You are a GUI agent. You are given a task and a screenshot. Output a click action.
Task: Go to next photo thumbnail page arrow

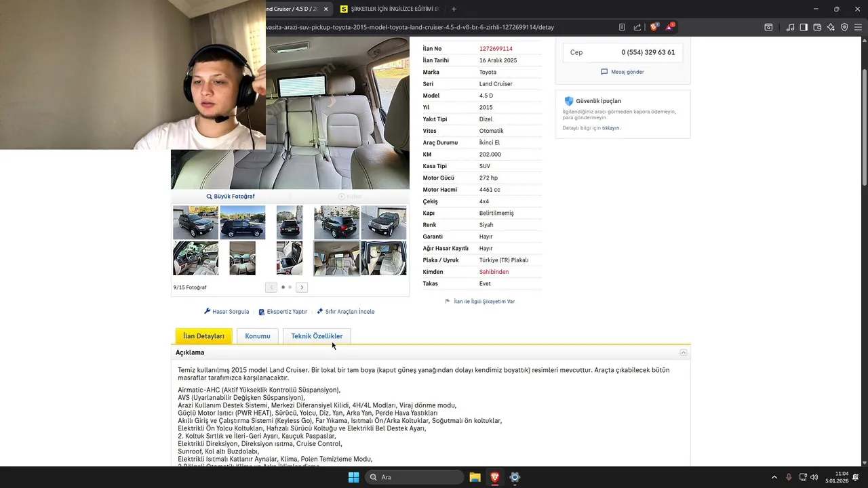pos(302,287)
